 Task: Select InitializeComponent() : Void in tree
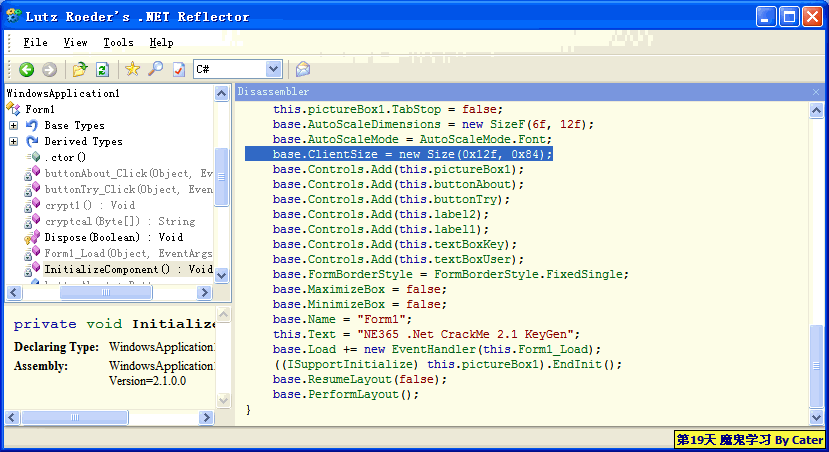click(128, 269)
